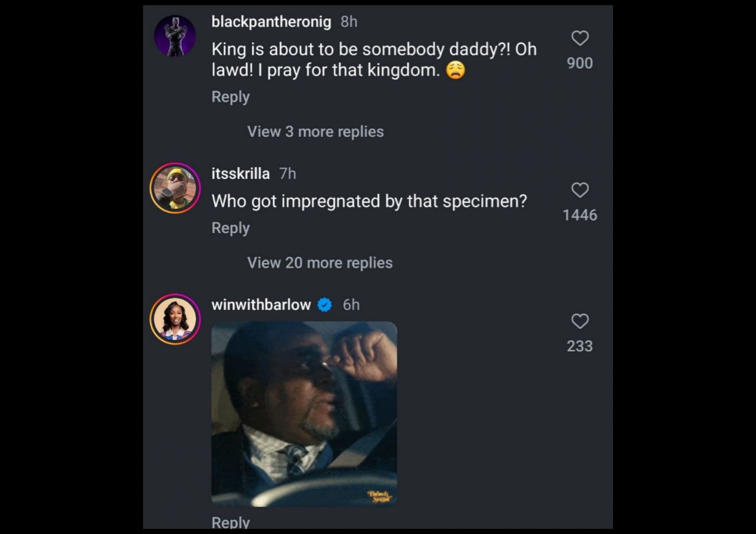Image resolution: width=756 pixels, height=534 pixels.
Task: Open the itsskrilla username link
Action: click(x=241, y=174)
